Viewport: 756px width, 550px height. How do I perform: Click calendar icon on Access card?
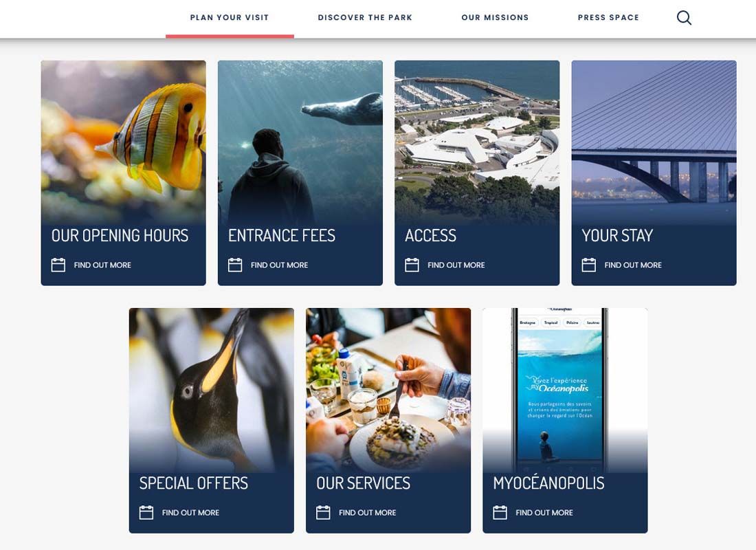click(x=412, y=265)
